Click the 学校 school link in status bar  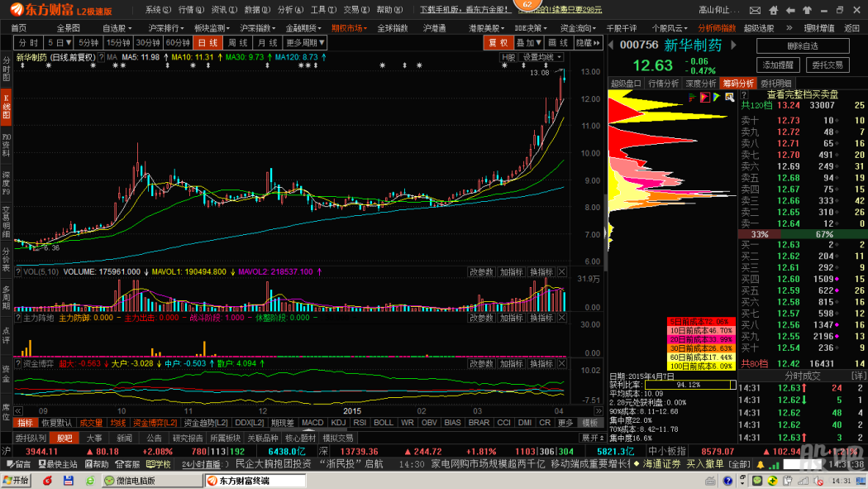pyautogui.click(x=159, y=464)
